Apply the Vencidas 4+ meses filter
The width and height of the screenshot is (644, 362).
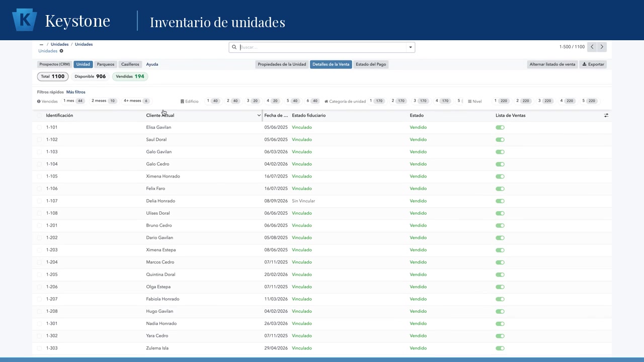pos(136,101)
